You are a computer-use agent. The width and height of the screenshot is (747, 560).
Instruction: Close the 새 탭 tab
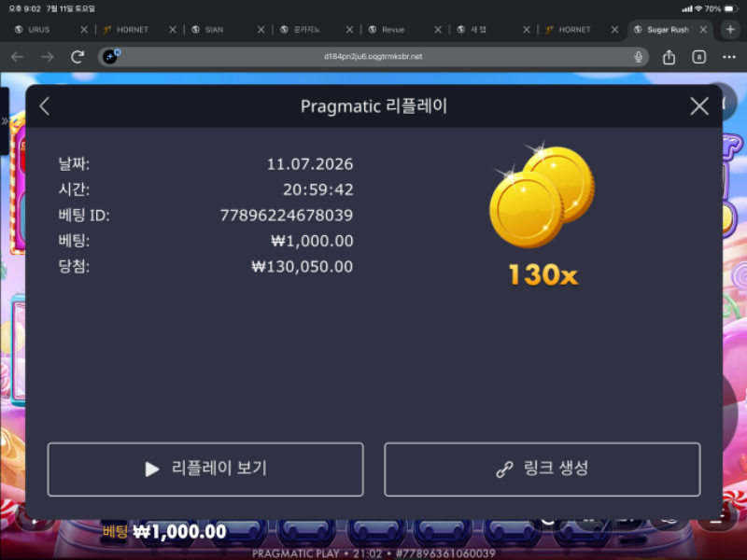pos(526,30)
